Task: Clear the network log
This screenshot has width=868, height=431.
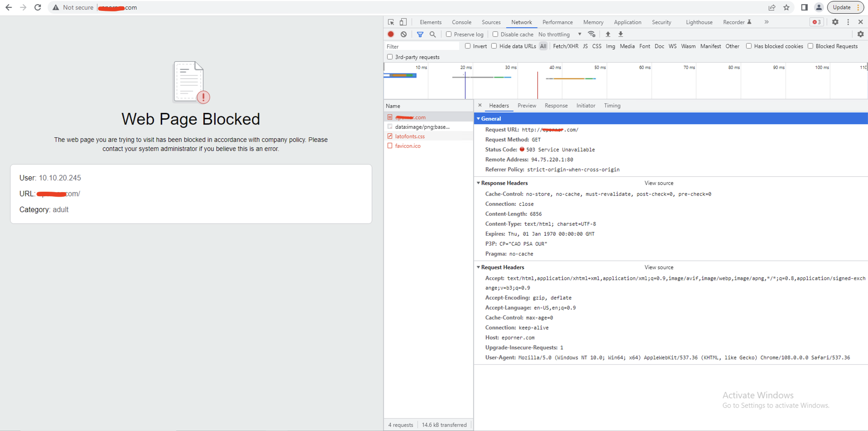Action: coord(403,34)
